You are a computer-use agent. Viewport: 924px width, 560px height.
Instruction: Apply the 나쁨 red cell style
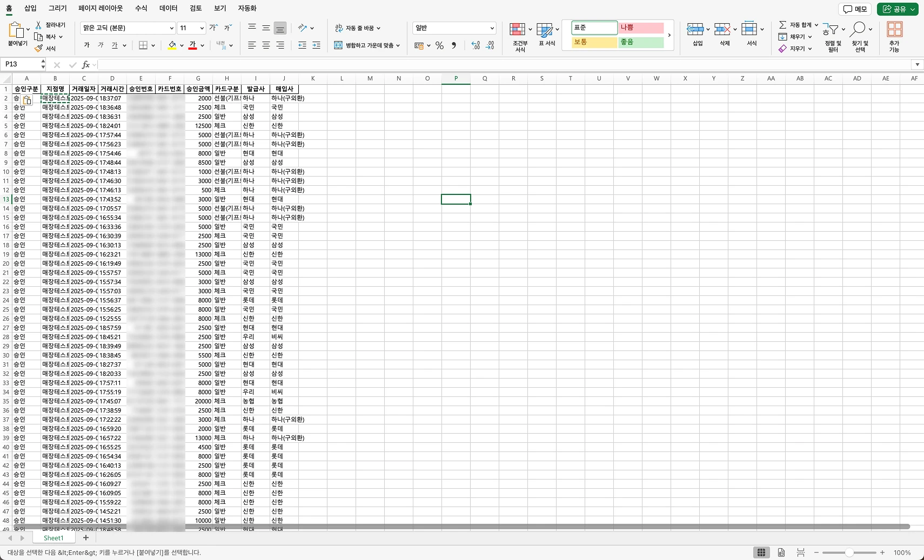click(641, 28)
